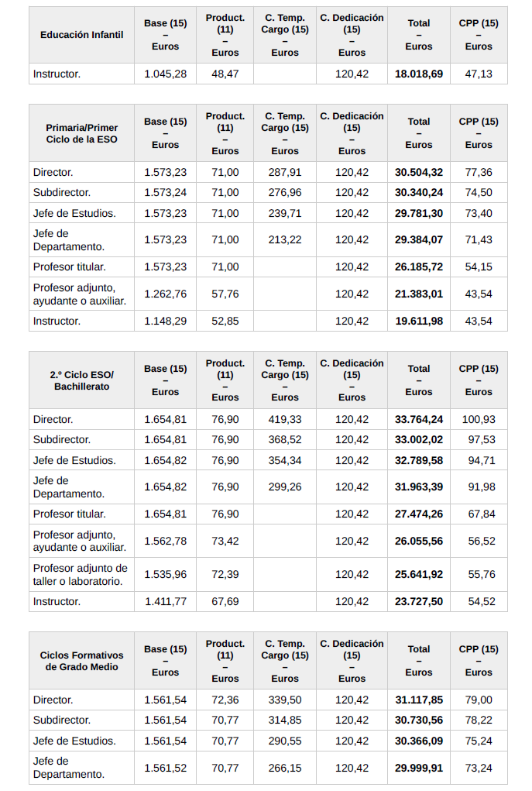Click 'Profesor adjunto de taller o laboratorio' row label

coord(80,574)
